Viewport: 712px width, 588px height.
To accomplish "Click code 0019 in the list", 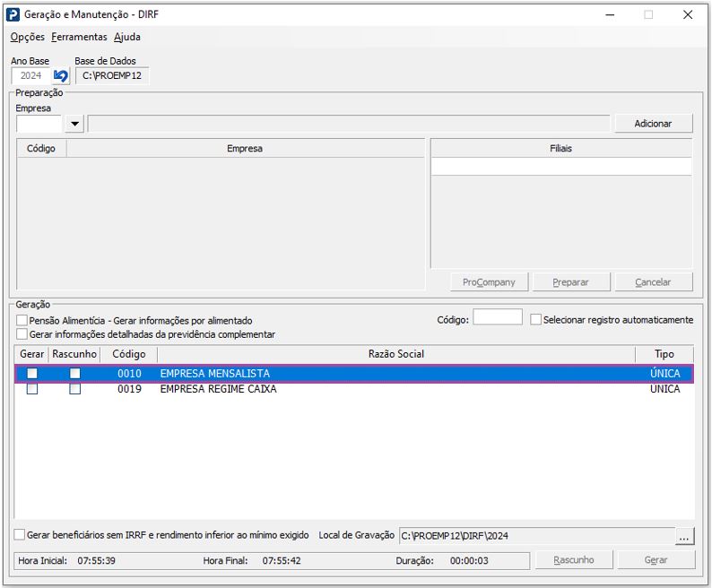I will (x=129, y=389).
